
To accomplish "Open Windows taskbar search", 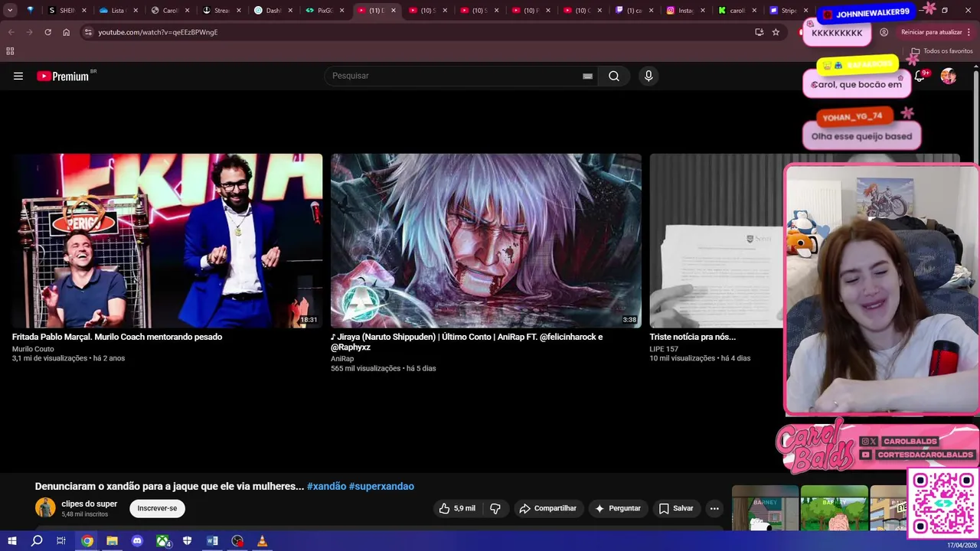I will click(37, 541).
